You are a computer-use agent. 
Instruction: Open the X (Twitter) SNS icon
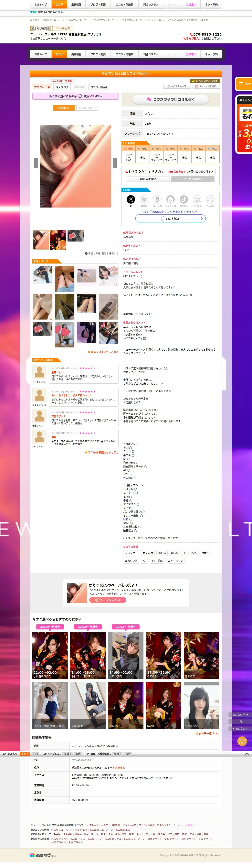click(131, 199)
